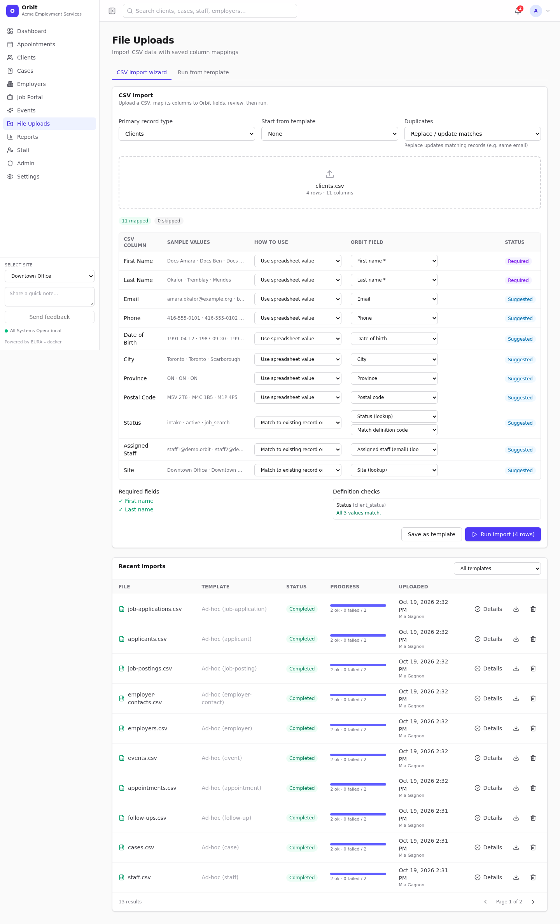Download the job-applications.csv import file
The image size is (560, 924).
click(516, 609)
